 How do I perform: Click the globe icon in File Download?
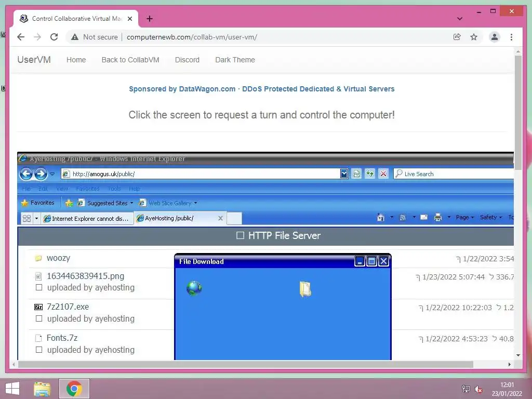pos(194,288)
